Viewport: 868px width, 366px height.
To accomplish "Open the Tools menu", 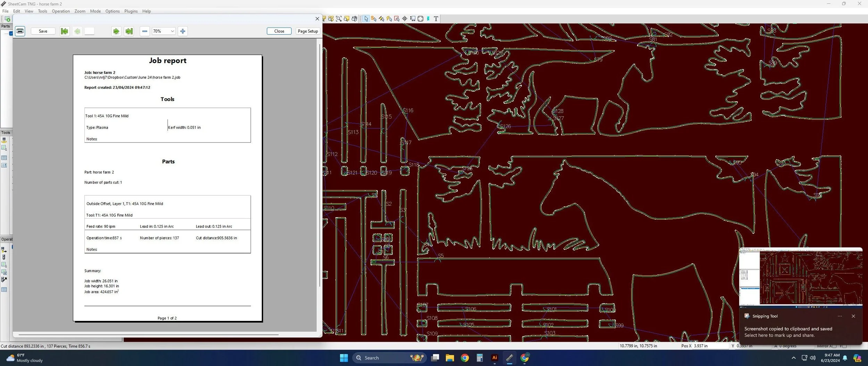I will 42,11.
